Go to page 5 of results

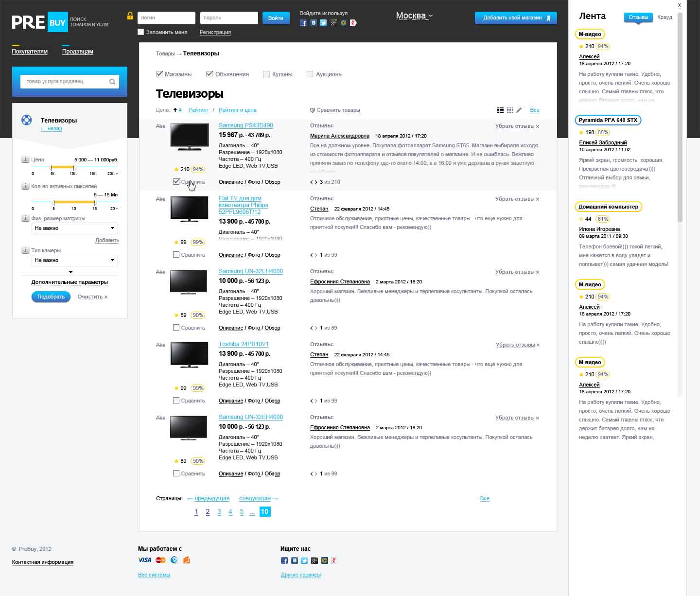(242, 512)
